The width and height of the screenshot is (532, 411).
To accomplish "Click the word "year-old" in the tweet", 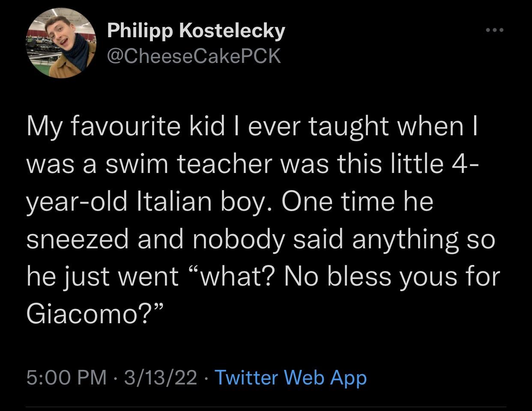I will pyautogui.click(x=77, y=202).
